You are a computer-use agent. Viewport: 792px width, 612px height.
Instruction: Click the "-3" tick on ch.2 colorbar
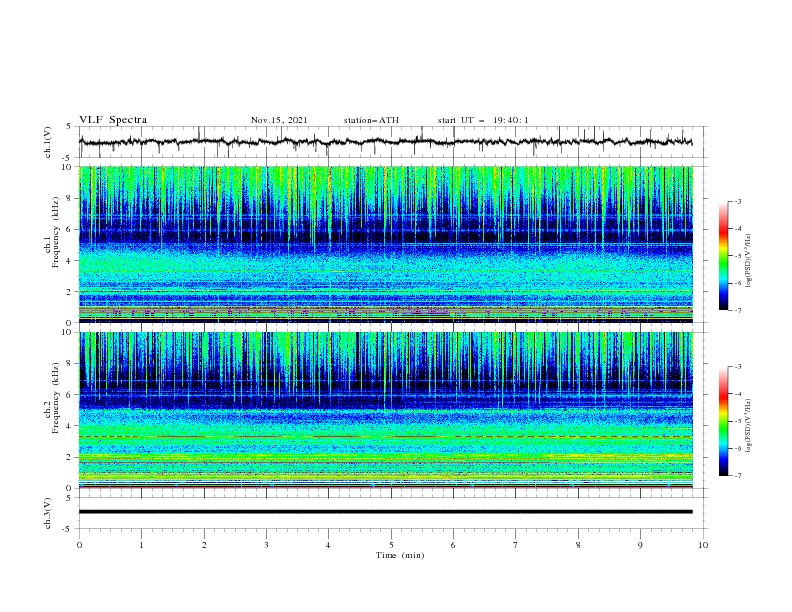[x=737, y=367]
